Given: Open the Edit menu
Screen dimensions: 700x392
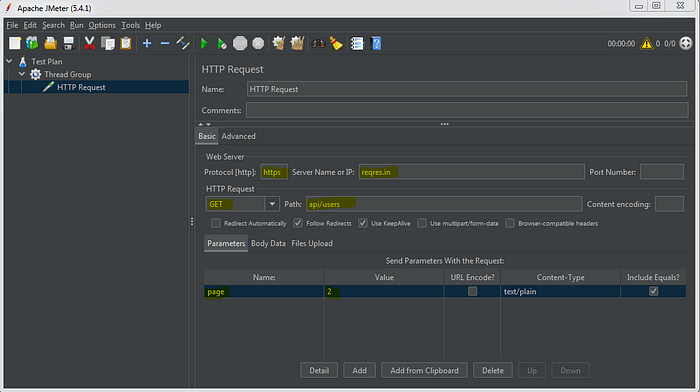Looking at the screenshot, I should point(30,25).
